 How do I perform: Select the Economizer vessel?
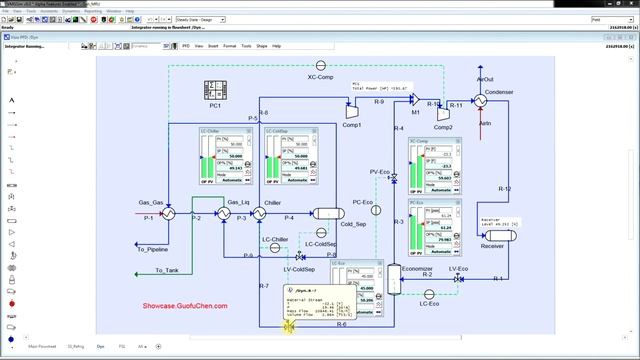[394, 279]
